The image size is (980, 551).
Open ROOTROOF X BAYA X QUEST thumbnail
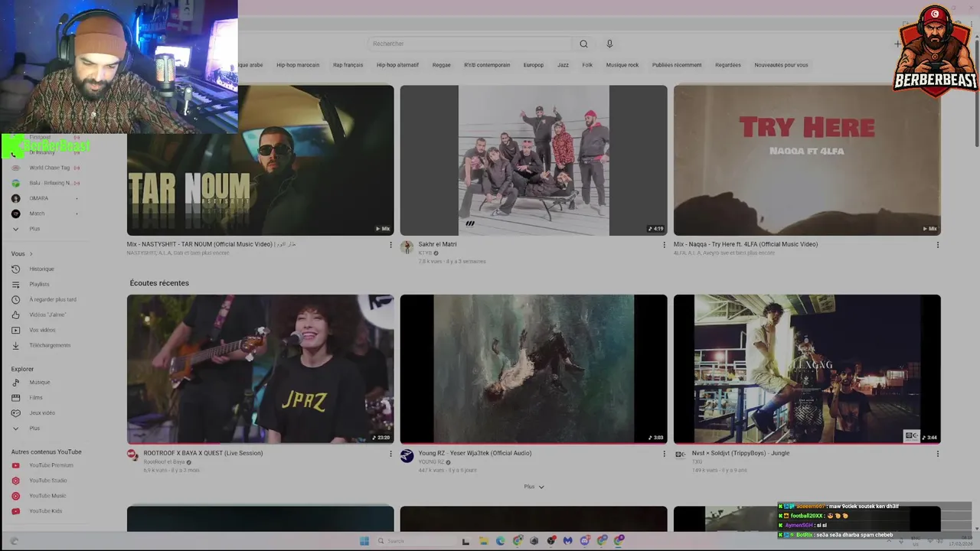[x=260, y=369]
